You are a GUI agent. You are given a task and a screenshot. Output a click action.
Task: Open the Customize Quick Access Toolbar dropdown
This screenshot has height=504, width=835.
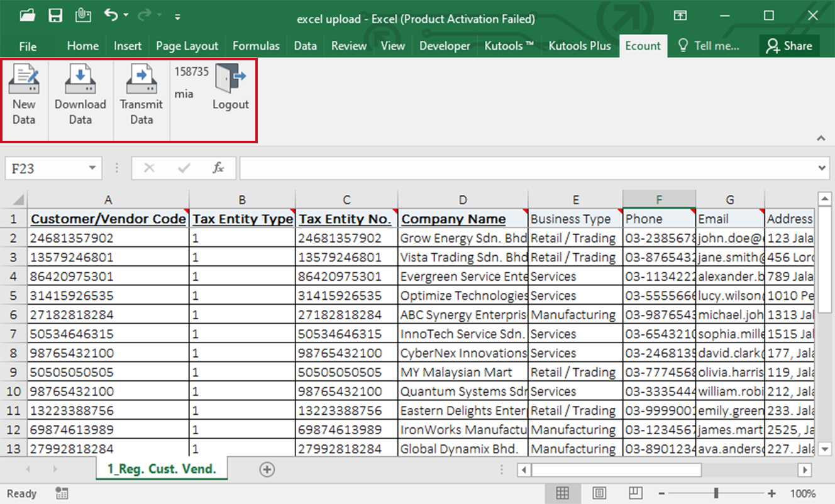coord(178,17)
